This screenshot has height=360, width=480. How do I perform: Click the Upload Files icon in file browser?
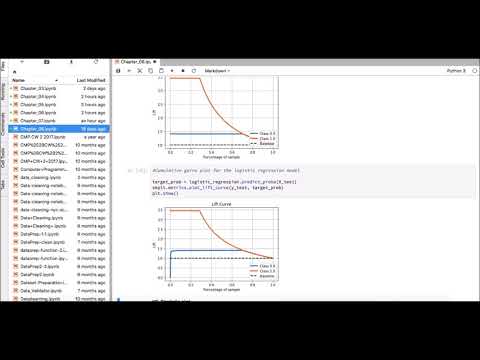coord(71,62)
